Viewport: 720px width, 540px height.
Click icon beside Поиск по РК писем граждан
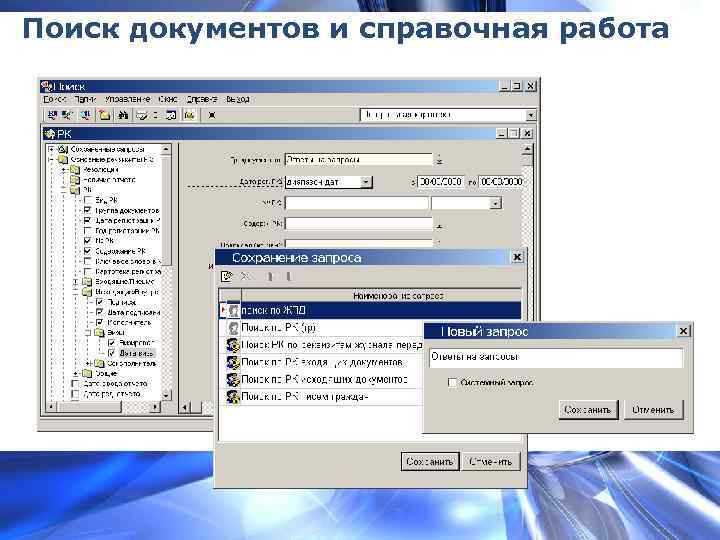click(234, 397)
